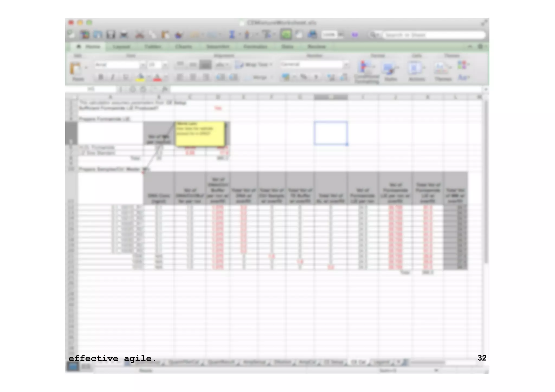Image resolution: width=555 pixels, height=392 pixels.
Task: Click the Cut scissors icon
Action: [x=140, y=35]
